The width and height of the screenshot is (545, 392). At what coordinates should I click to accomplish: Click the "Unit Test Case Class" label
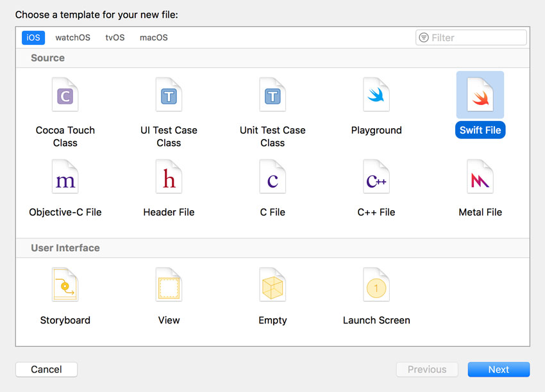272,136
